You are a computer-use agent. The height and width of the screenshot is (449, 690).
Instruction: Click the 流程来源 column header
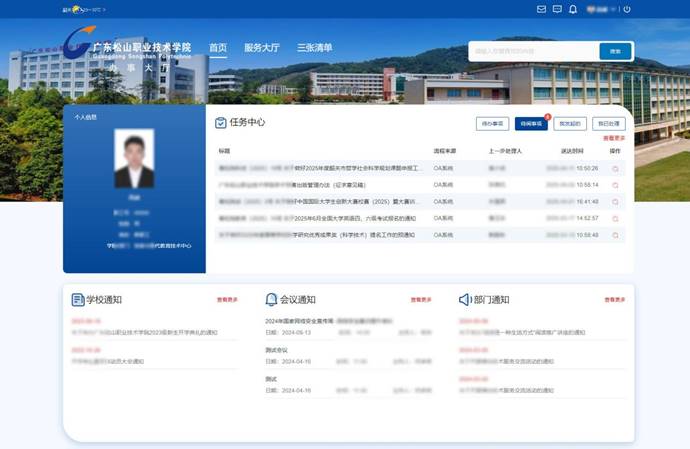pos(444,151)
